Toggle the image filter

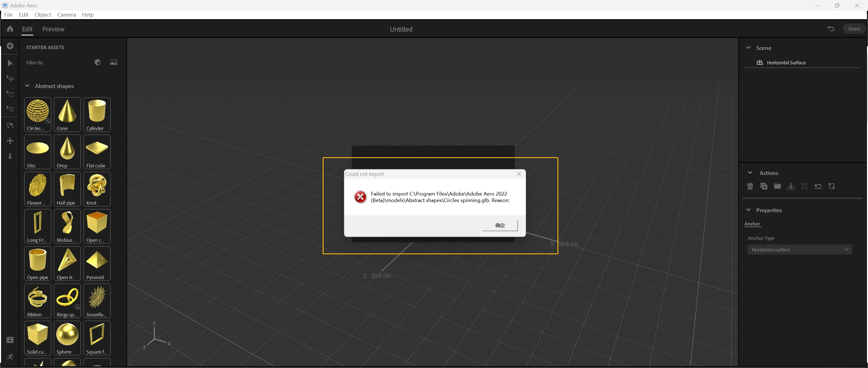114,62
